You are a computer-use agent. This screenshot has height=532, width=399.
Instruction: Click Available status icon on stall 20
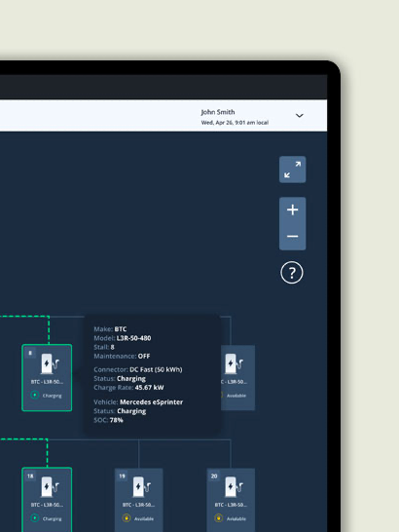click(219, 518)
